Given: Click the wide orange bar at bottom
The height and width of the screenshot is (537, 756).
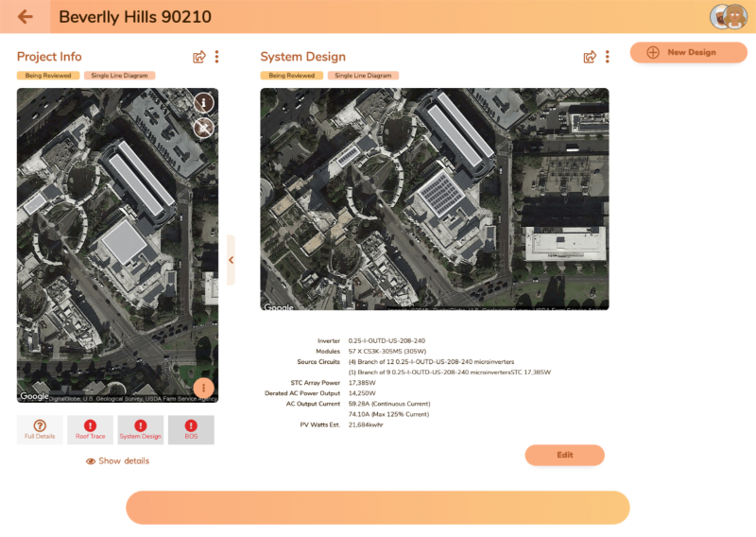Looking at the screenshot, I should pyautogui.click(x=378, y=508).
